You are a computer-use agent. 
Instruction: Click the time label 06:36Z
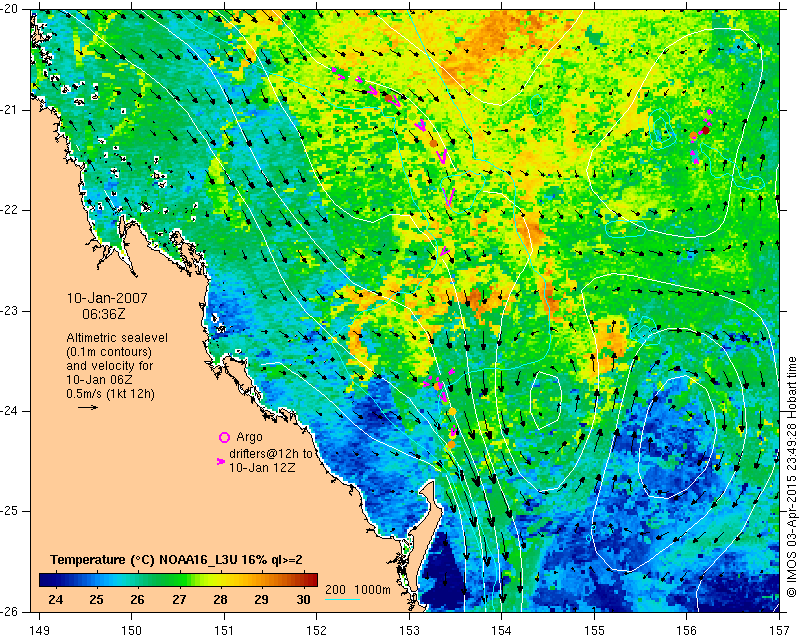pyautogui.click(x=103, y=314)
